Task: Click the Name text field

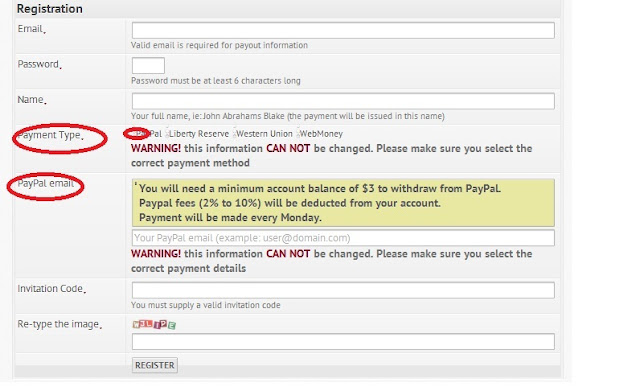Action: coord(343,101)
